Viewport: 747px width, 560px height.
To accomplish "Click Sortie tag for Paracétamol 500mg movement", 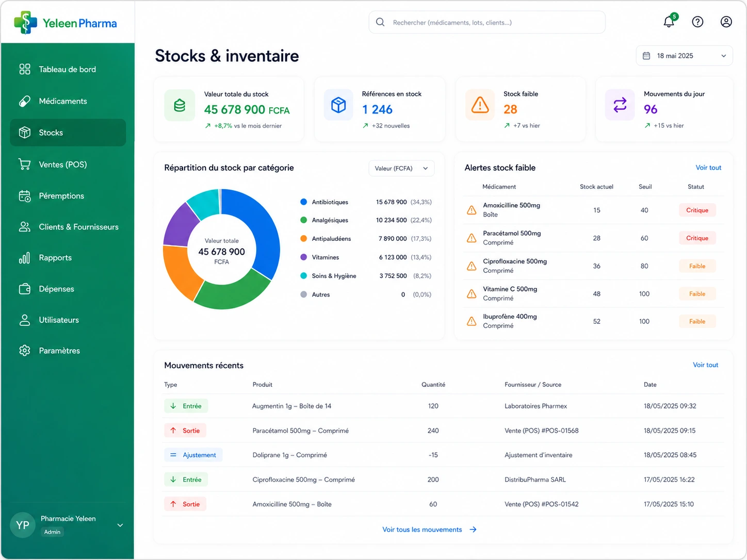I will 185,431.
